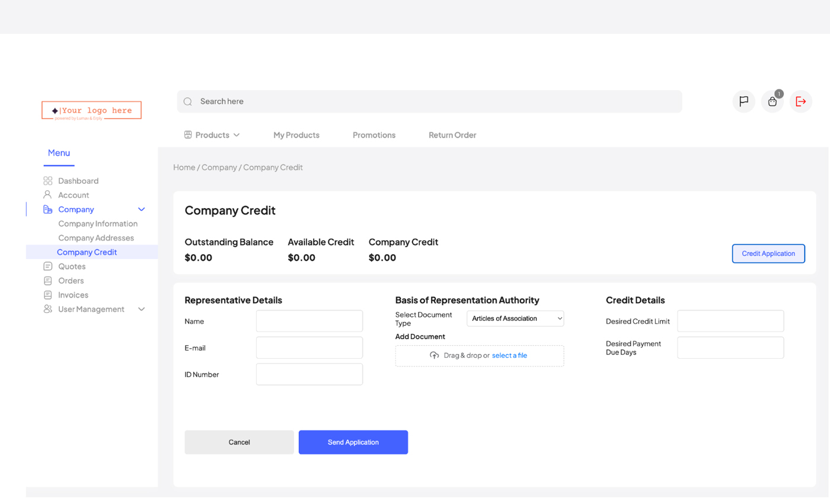This screenshot has height=504, width=830.
Task: Click the E-mail input field
Action: [309, 348]
